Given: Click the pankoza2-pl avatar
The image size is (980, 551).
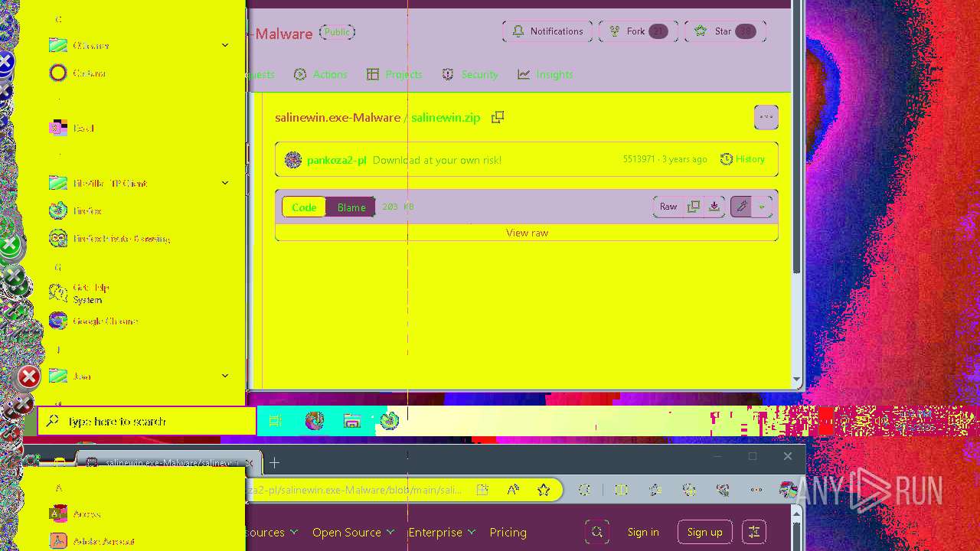Looking at the screenshot, I should point(293,160).
